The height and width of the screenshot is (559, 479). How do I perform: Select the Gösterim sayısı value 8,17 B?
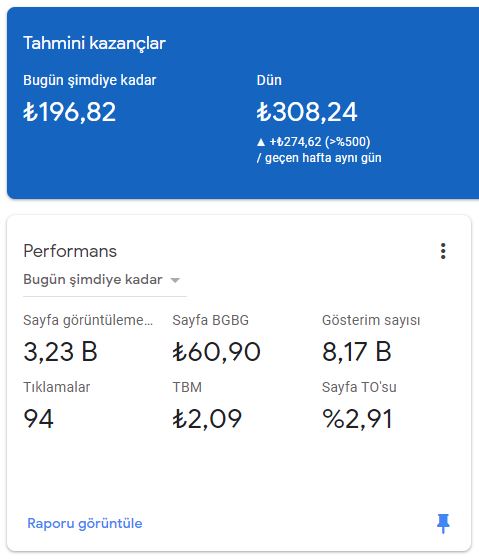click(356, 352)
